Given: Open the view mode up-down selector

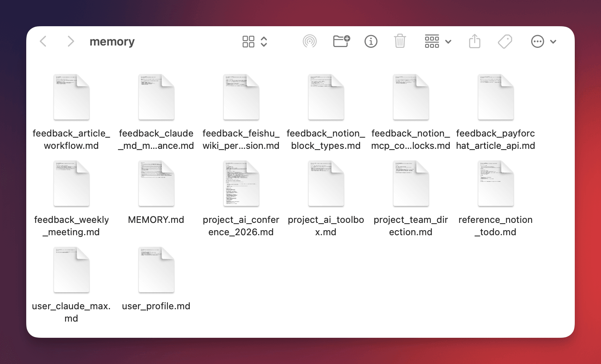Looking at the screenshot, I should pos(264,42).
